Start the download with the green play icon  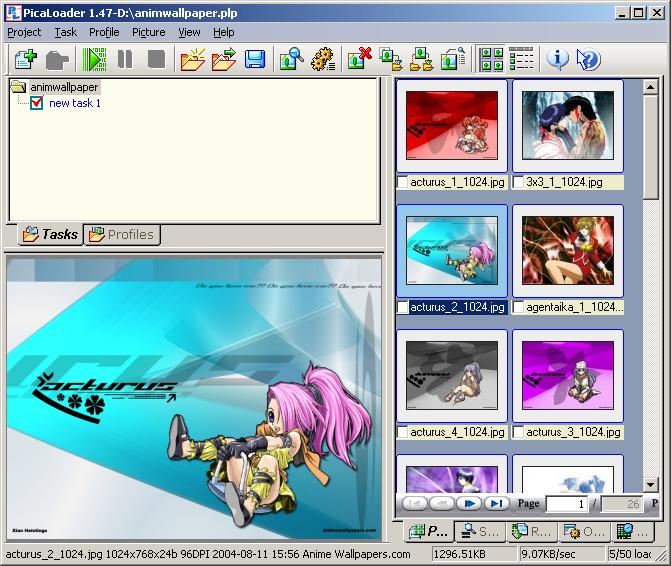[94, 59]
